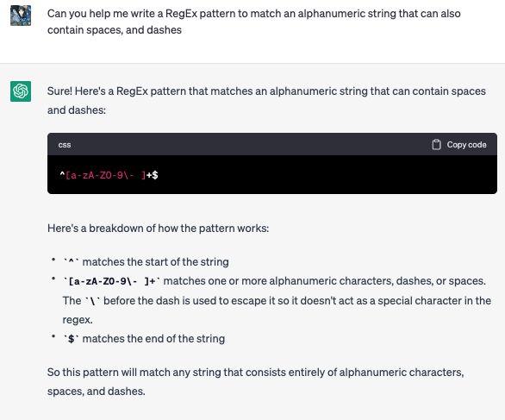
Task: Click the pink regex character class in code block
Action: coord(106,175)
